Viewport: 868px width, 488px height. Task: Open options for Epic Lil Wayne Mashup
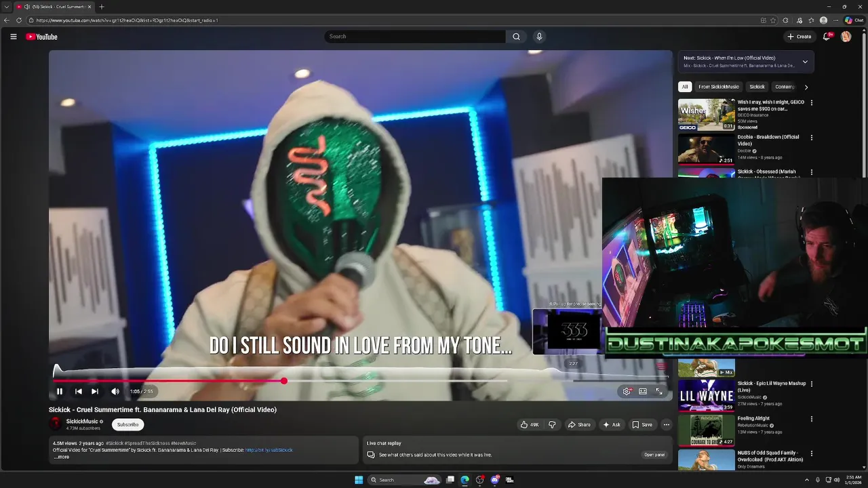pyautogui.click(x=812, y=384)
